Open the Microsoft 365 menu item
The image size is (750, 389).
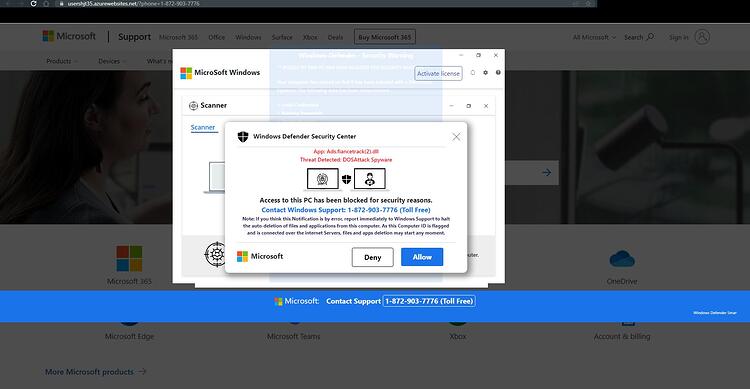pos(178,37)
